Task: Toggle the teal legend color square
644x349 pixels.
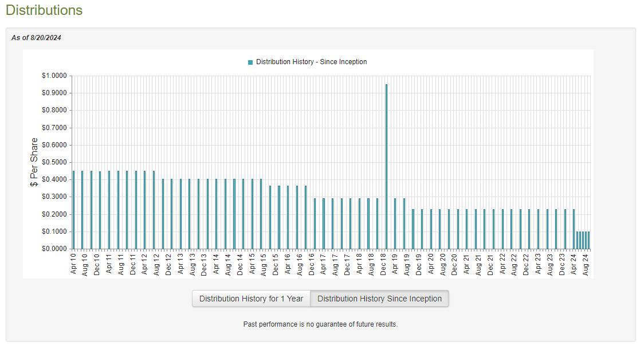Action: click(x=250, y=62)
